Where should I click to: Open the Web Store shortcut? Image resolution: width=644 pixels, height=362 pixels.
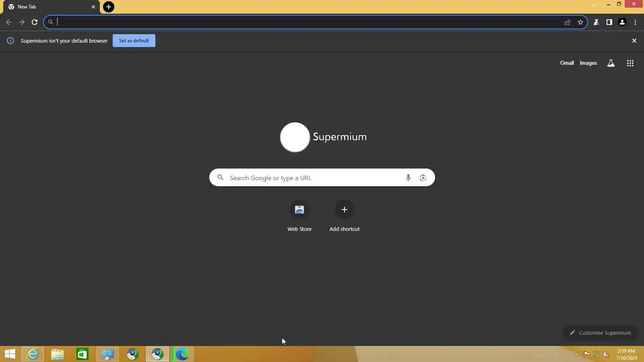click(x=299, y=216)
